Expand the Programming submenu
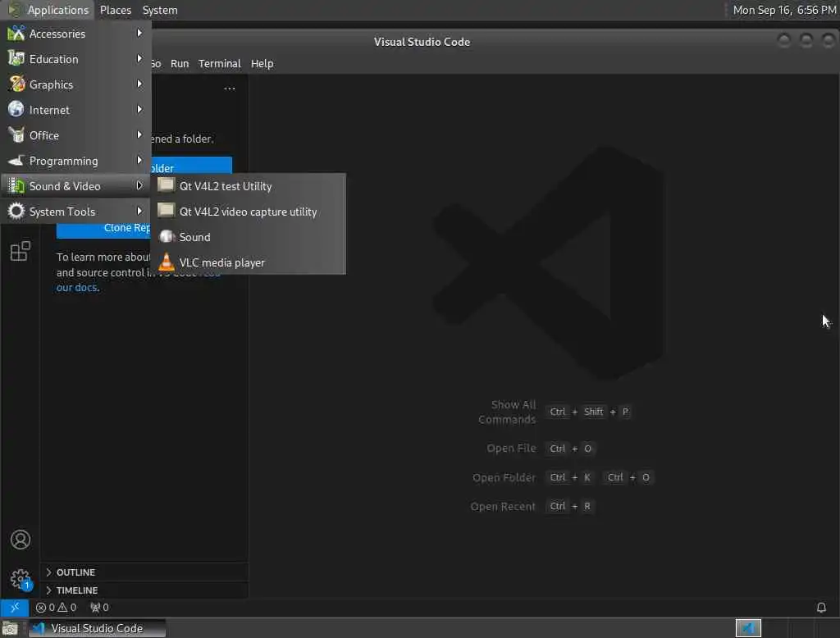 (75, 161)
